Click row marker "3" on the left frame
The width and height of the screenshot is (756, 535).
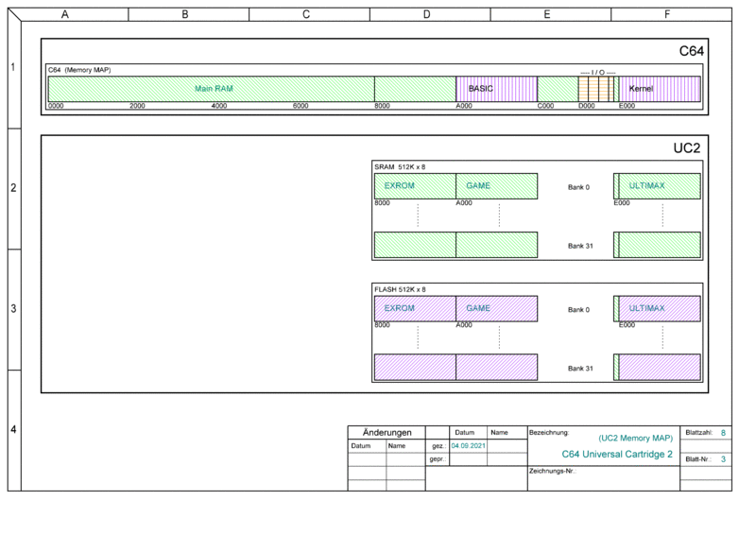[13, 308]
